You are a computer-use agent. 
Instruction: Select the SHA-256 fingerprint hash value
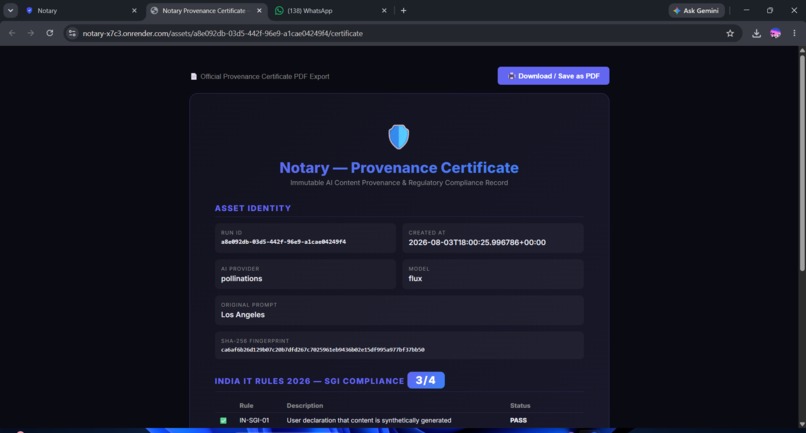pos(323,350)
